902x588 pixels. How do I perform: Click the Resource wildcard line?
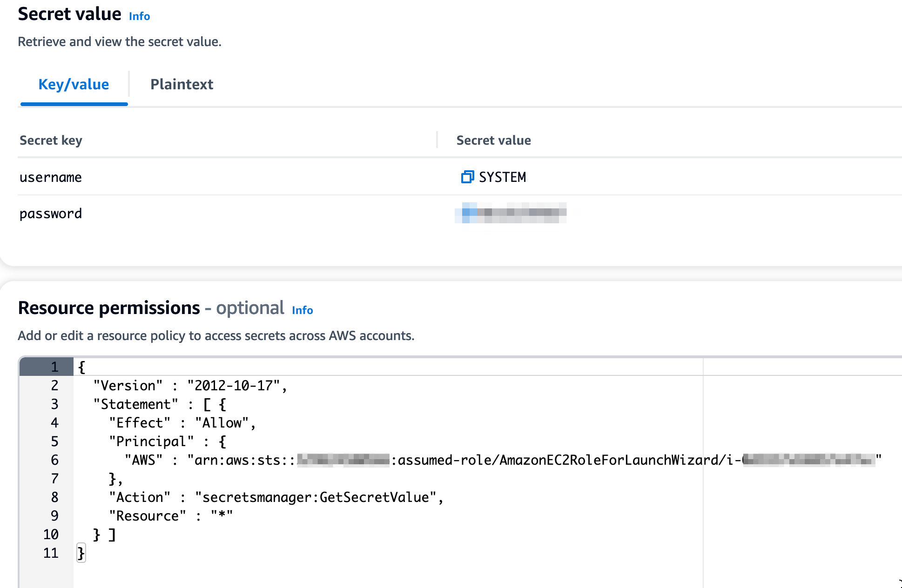point(170,516)
